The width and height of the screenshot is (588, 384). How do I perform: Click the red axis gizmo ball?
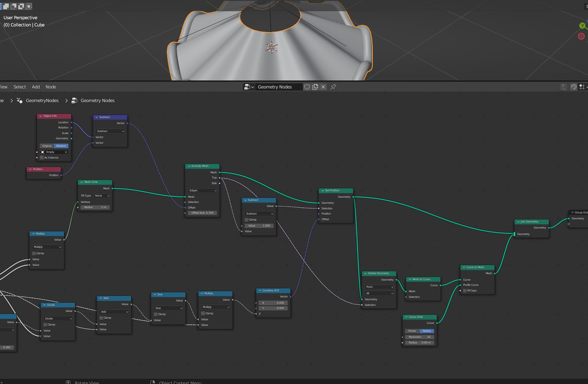point(581,36)
